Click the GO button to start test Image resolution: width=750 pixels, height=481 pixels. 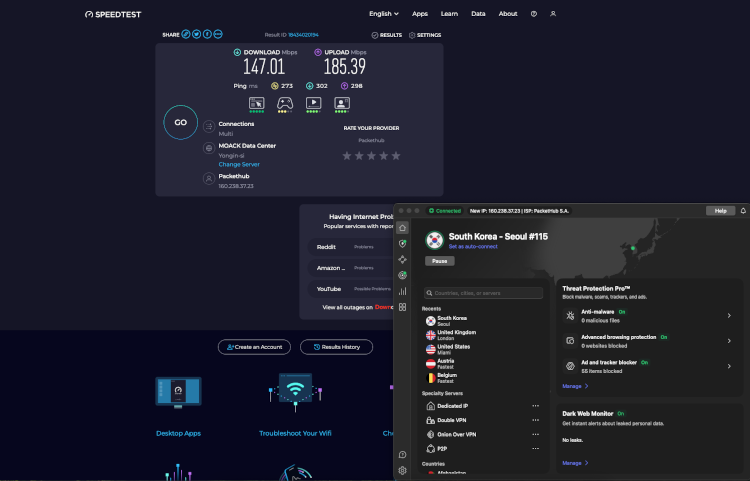[180, 122]
